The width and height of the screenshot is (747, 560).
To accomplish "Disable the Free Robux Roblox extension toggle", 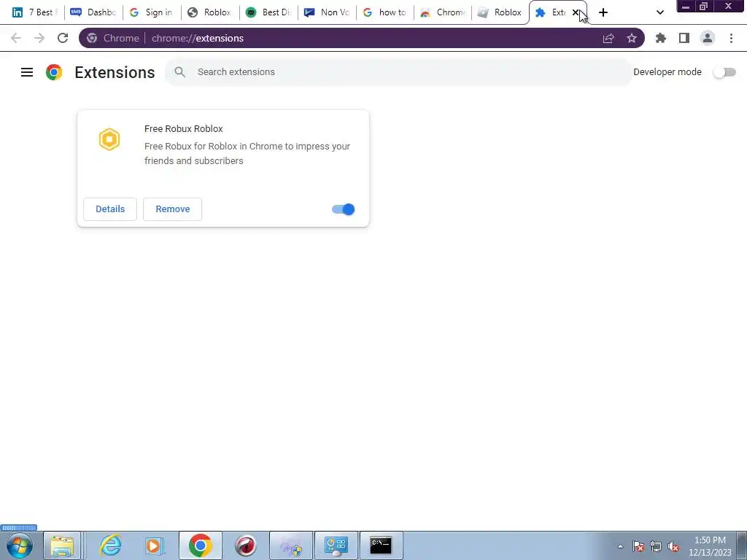I will 344,209.
